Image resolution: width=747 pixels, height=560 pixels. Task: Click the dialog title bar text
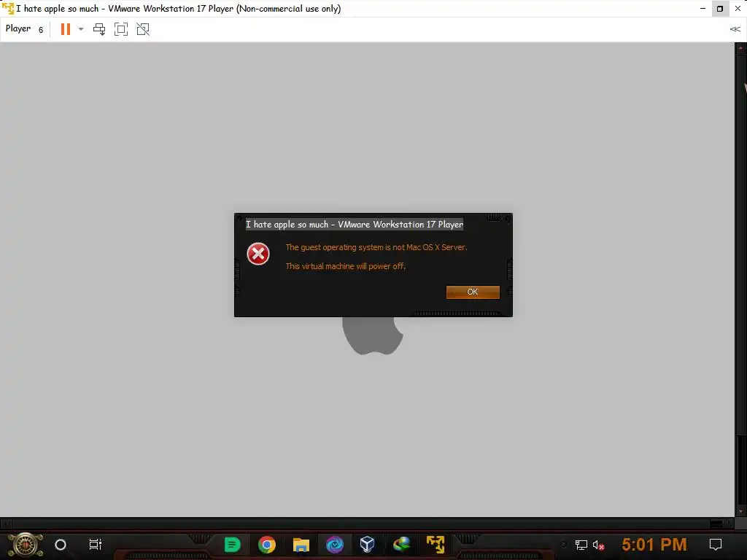pos(355,225)
